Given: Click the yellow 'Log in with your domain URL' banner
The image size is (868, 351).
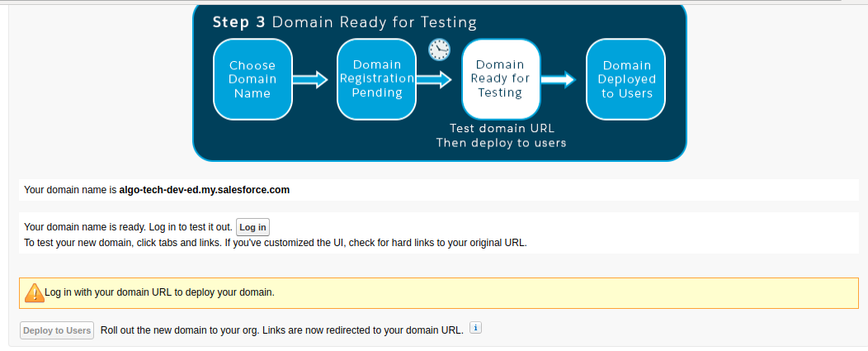Looking at the screenshot, I should pos(444,293).
